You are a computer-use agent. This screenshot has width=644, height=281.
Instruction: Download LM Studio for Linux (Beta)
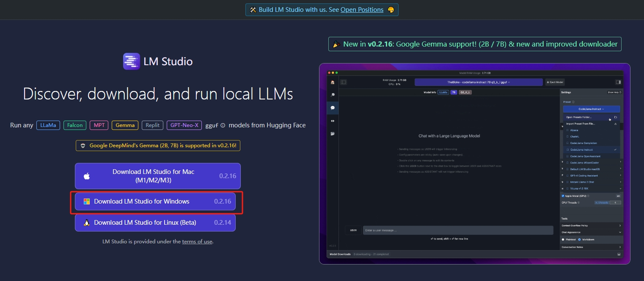(155, 223)
